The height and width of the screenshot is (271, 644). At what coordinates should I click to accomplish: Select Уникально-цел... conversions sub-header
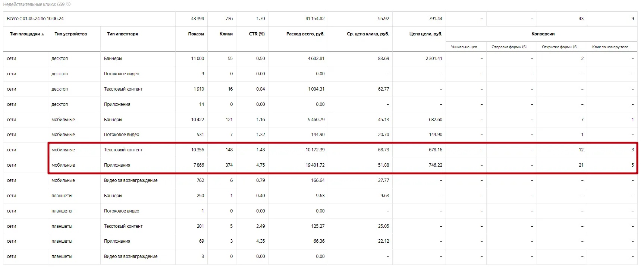click(x=465, y=47)
